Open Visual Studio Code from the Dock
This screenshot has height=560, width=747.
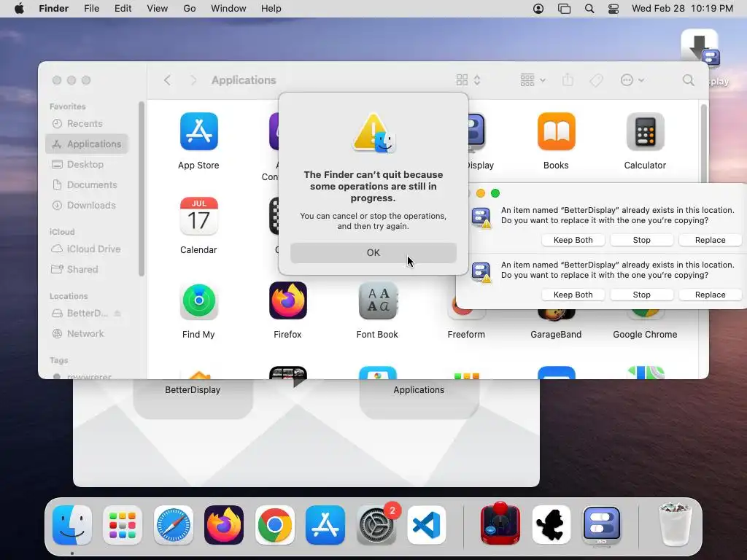click(427, 525)
